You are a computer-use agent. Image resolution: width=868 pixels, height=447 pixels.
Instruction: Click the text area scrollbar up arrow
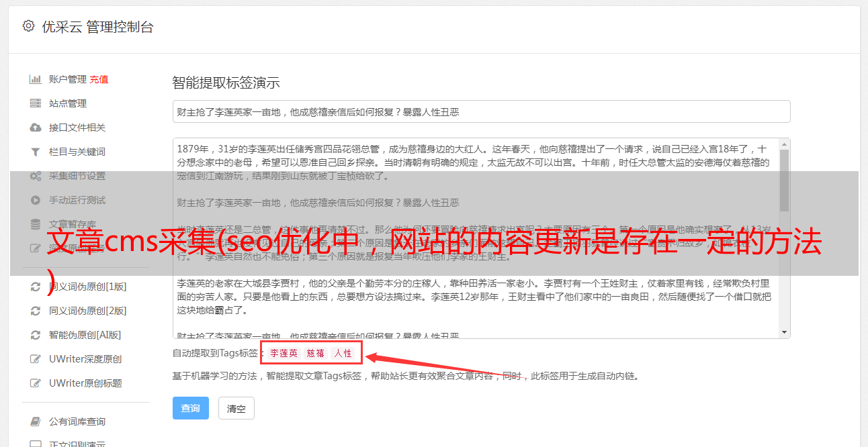click(784, 144)
